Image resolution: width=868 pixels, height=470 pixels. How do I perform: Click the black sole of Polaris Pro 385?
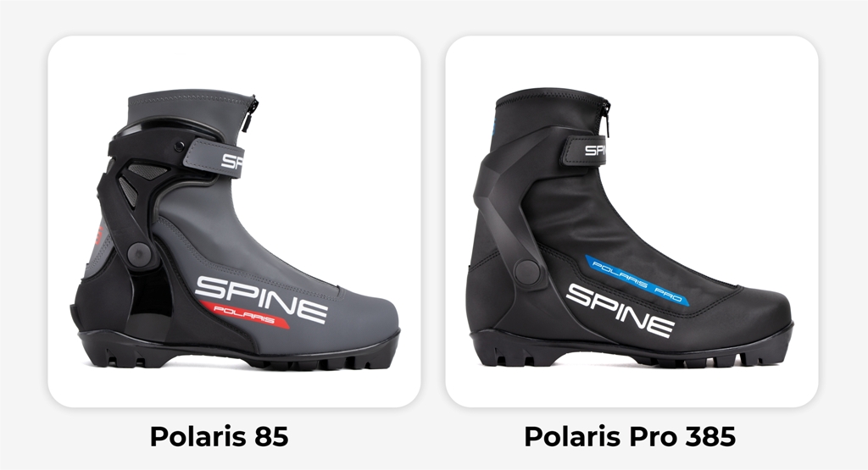(631, 348)
